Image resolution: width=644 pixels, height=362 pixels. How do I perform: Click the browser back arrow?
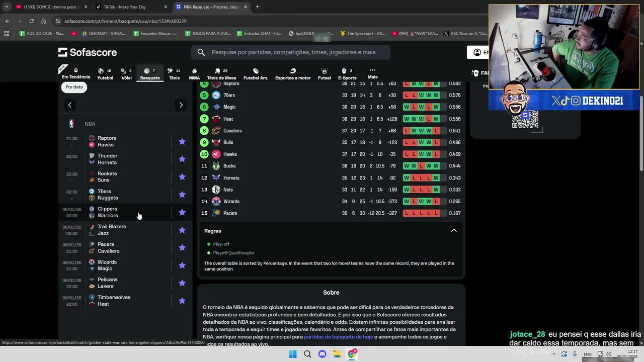(7, 21)
